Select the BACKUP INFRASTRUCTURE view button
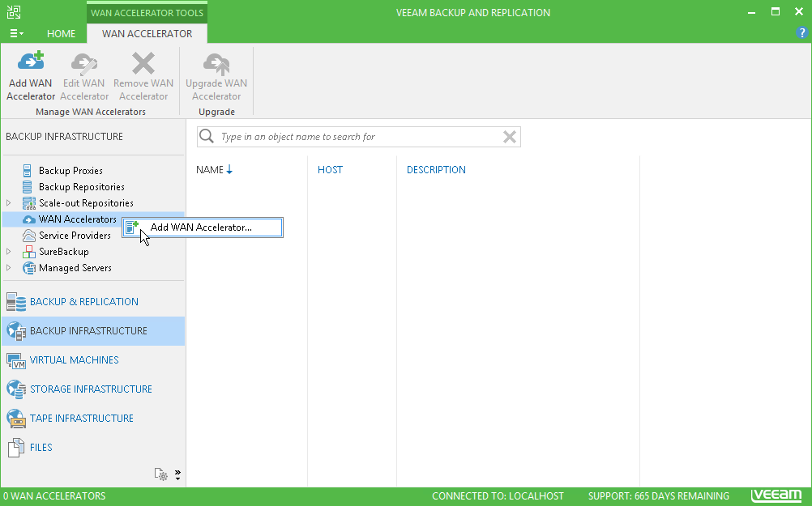Image resolution: width=812 pixels, height=506 pixels. [93, 331]
